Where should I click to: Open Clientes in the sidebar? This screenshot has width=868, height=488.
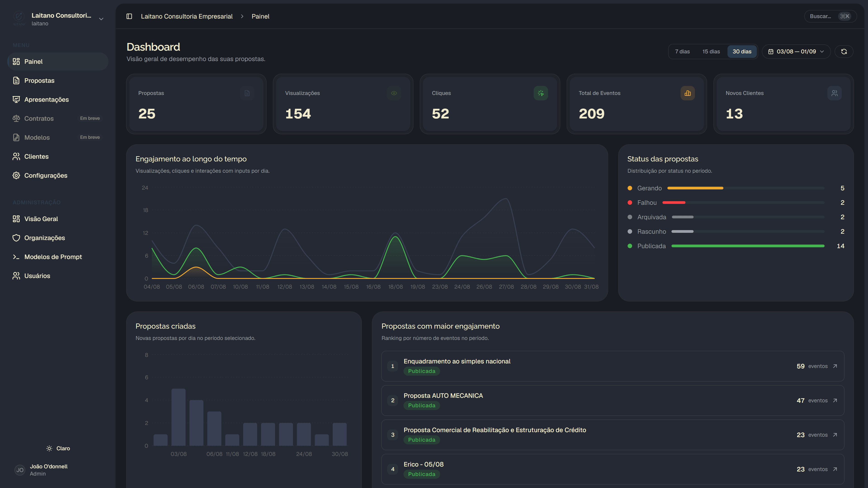(58, 156)
